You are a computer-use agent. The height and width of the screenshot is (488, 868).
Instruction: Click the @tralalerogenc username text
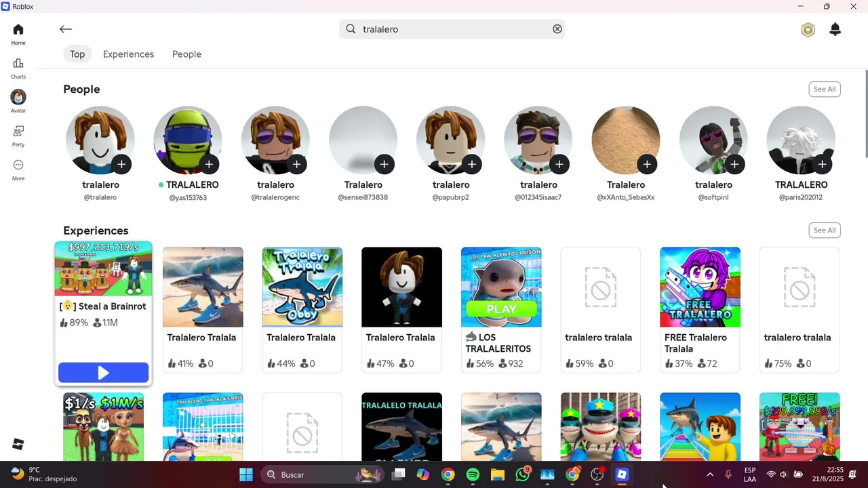pyautogui.click(x=275, y=198)
